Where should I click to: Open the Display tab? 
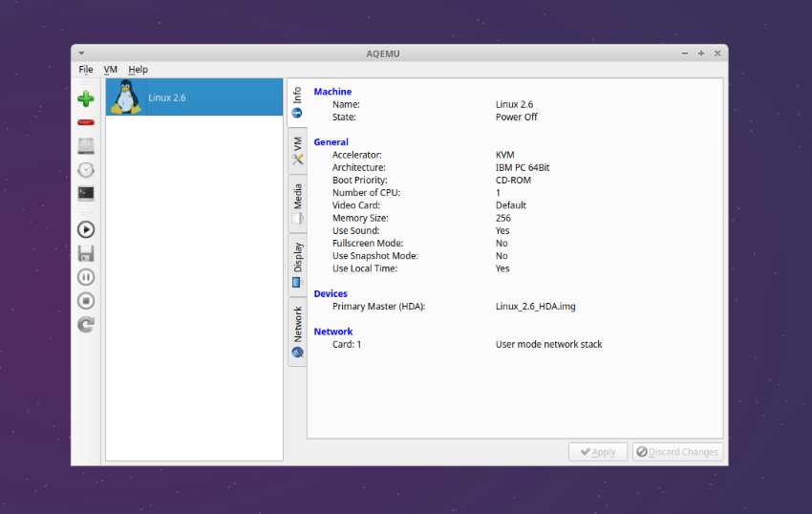click(x=297, y=264)
